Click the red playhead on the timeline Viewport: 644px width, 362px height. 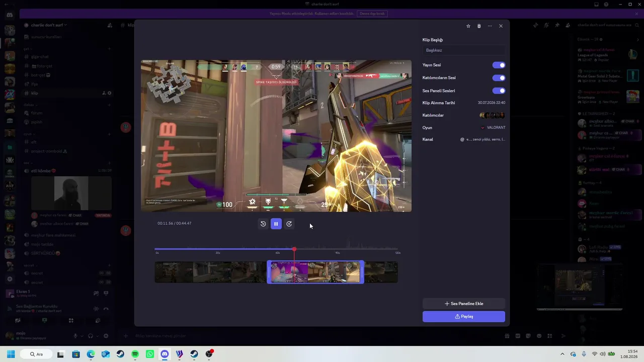pos(294,249)
